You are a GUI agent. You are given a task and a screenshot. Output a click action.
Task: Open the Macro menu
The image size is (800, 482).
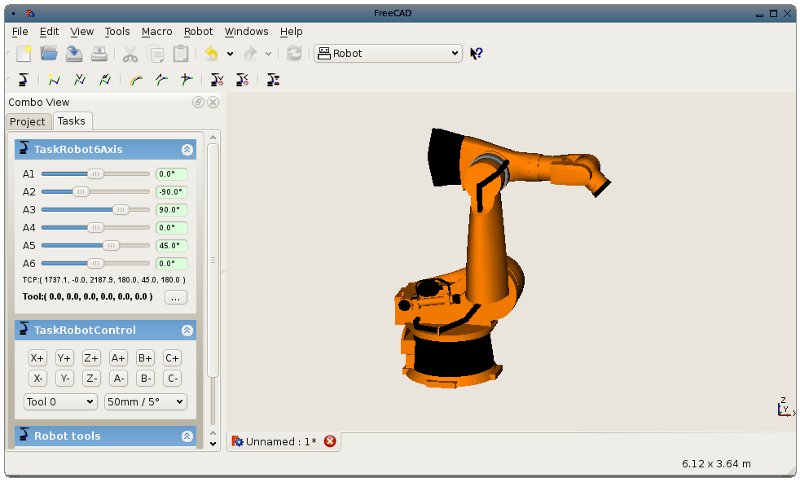pyautogui.click(x=157, y=32)
